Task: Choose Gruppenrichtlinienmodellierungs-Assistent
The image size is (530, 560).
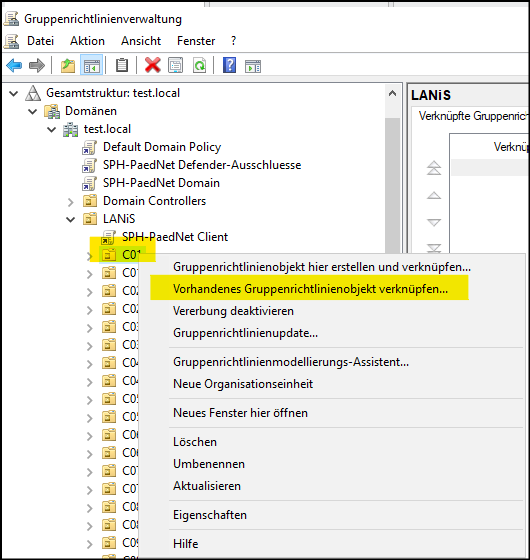Action: (332, 362)
